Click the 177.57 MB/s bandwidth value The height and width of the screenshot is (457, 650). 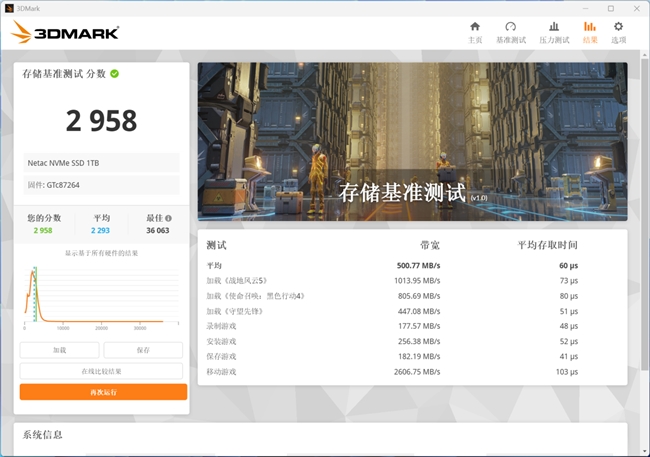419,326
